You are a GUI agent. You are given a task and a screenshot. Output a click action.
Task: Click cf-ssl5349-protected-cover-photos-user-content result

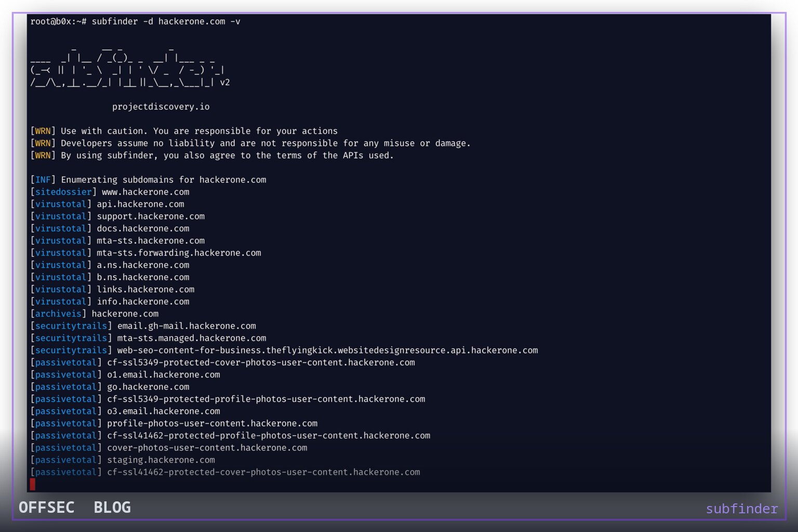[261, 363]
